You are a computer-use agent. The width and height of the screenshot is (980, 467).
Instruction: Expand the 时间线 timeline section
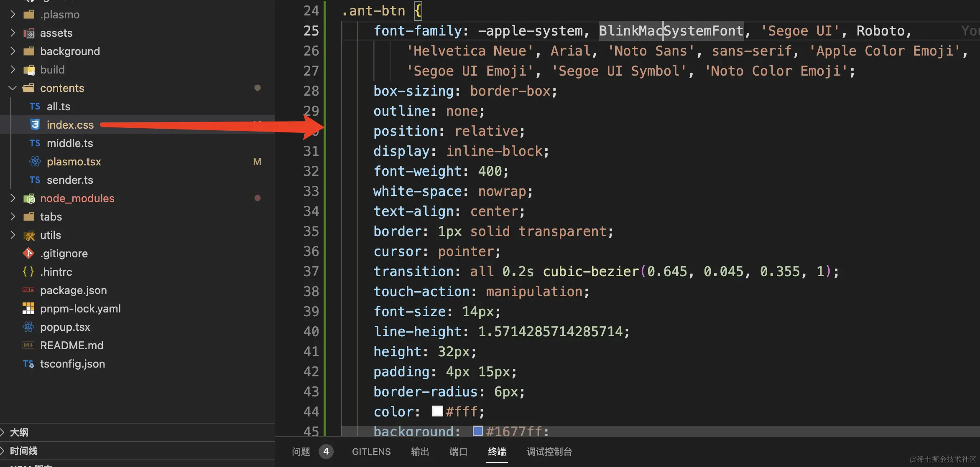[x=23, y=451]
